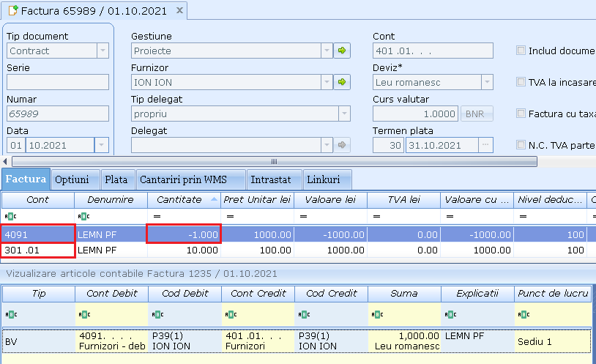Expand the Gestiune dropdown arrow
Viewport: 596px width, 364px height.
click(x=327, y=51)
